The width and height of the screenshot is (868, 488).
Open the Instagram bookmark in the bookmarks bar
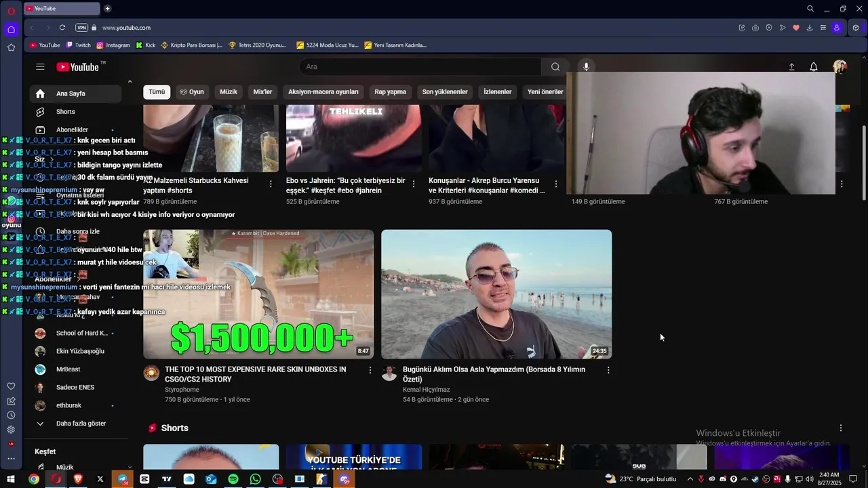tap(113, 45)
